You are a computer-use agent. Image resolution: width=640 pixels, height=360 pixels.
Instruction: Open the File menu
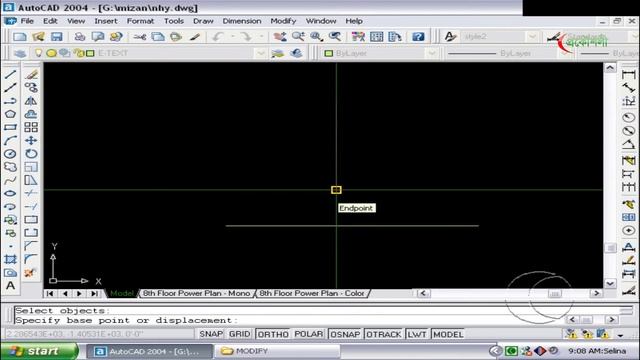[x=27, y=21]
